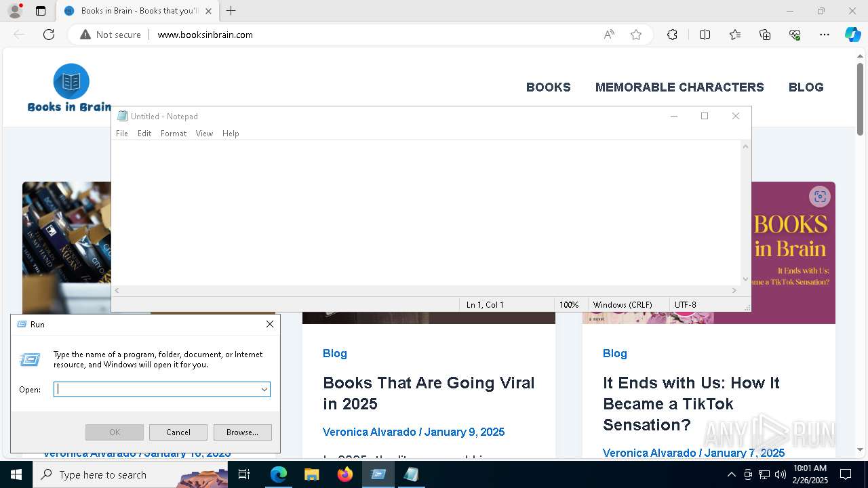The height and width of the screenshot is (488, 868).
Task: Click Blog category above It Ends with Us
Action: [x=615, y=353]
